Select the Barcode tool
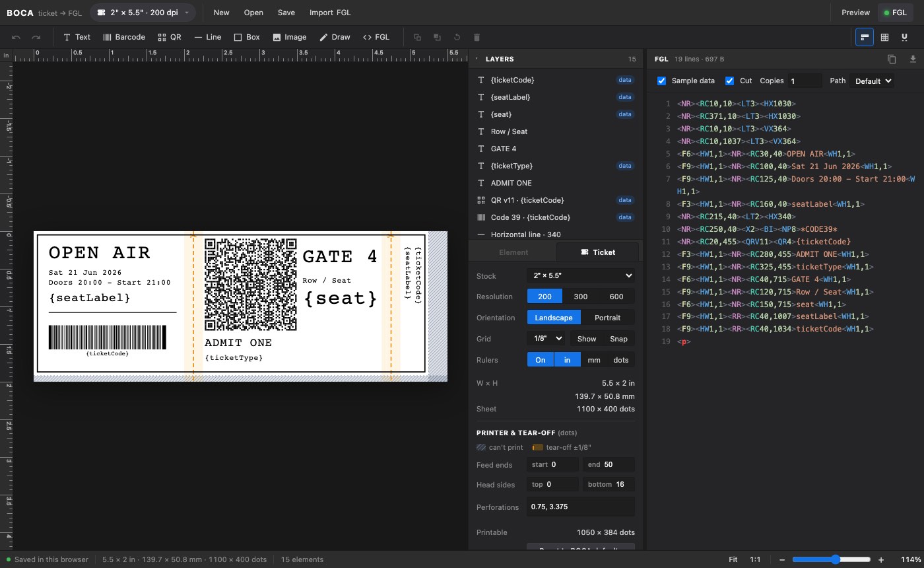 [124, 37]
